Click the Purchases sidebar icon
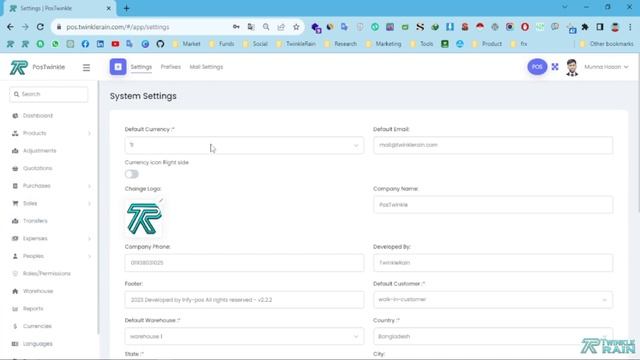 [x=15, y=186]
